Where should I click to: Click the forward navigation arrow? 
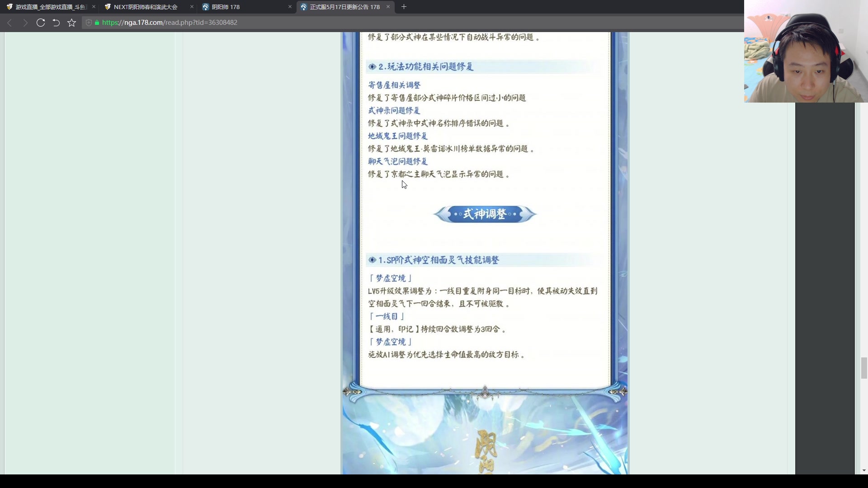pos(25,23)
